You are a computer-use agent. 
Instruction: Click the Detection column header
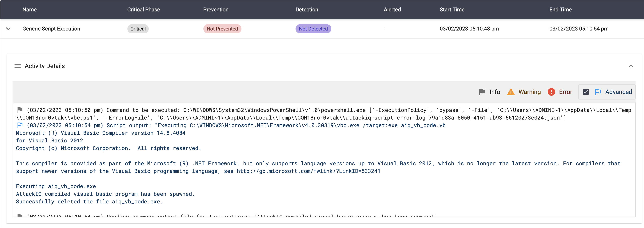click(x=307, y=10)
